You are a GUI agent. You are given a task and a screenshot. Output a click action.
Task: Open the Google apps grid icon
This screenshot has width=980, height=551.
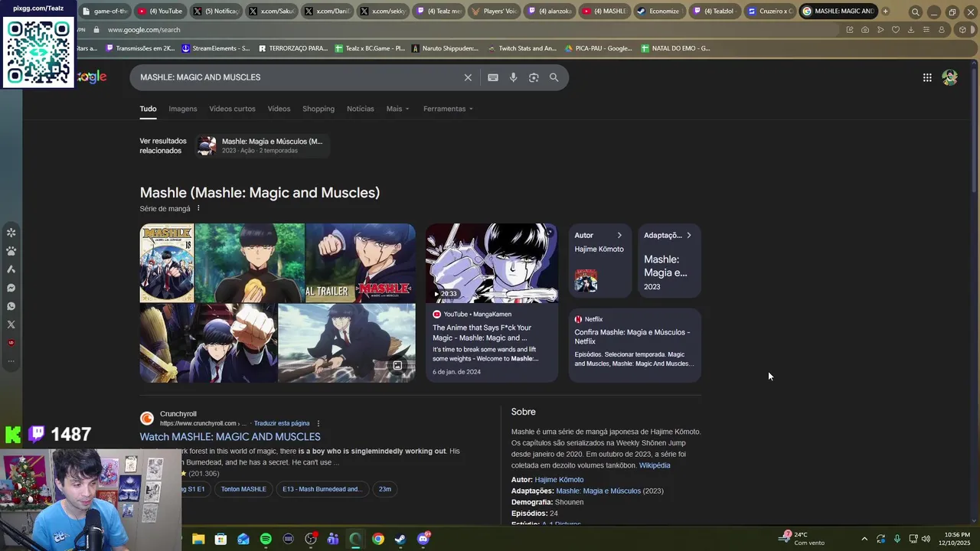click(x=927, y=77)
